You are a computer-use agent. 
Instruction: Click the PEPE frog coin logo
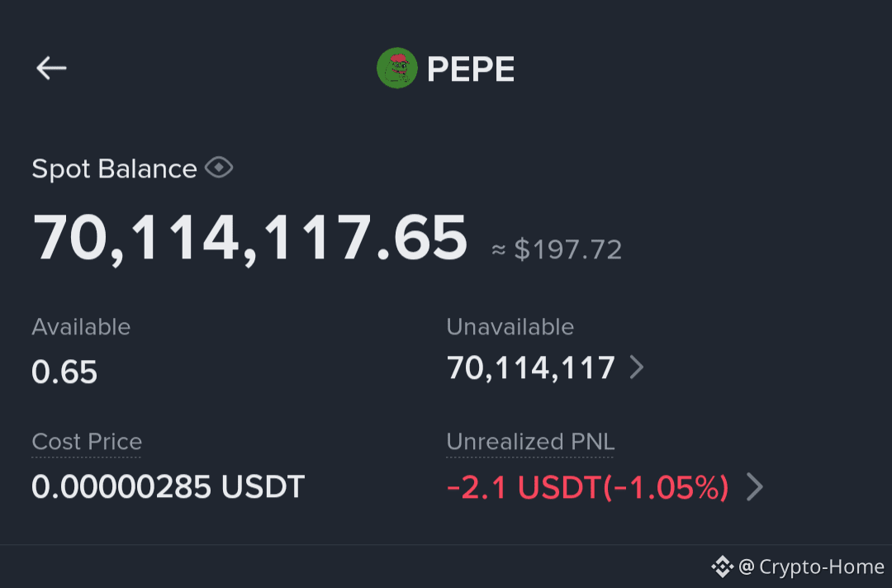point(397,68)
